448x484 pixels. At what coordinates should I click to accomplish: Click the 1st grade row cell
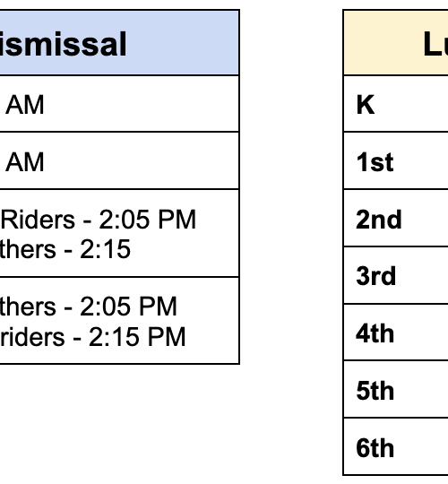(396, 160)
